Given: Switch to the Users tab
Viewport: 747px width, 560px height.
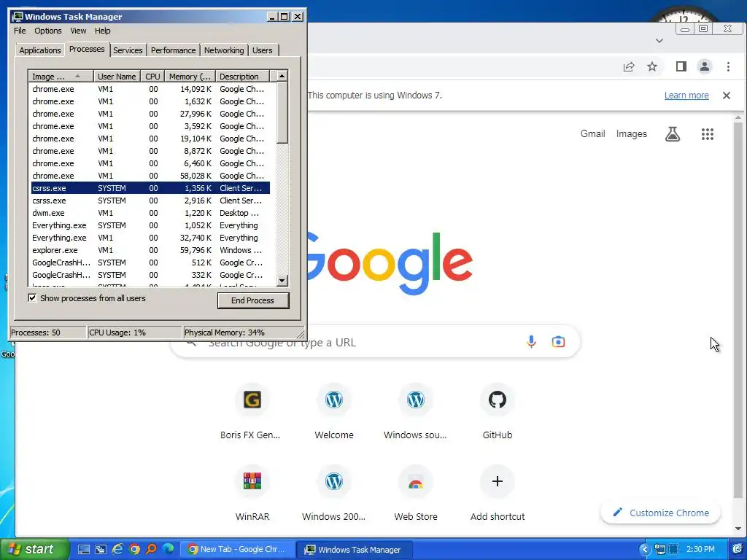Looking at the screenshot, I should pyautogui.click(x=263, y=50).
